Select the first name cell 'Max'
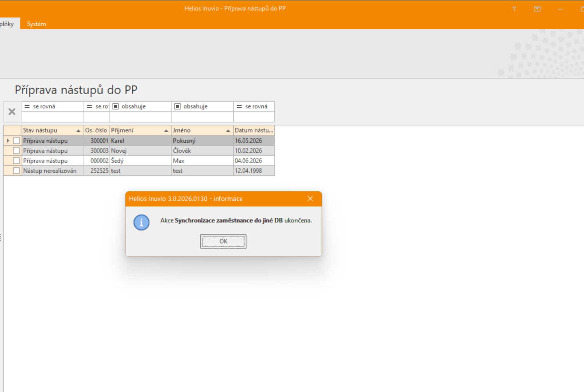 point(203,161)
